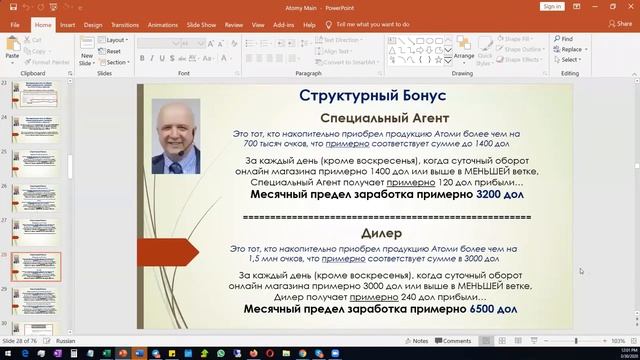Click Fit slide to window icon
The width and height of the screenshot is (640, 360).
click(x=633, y=341)
